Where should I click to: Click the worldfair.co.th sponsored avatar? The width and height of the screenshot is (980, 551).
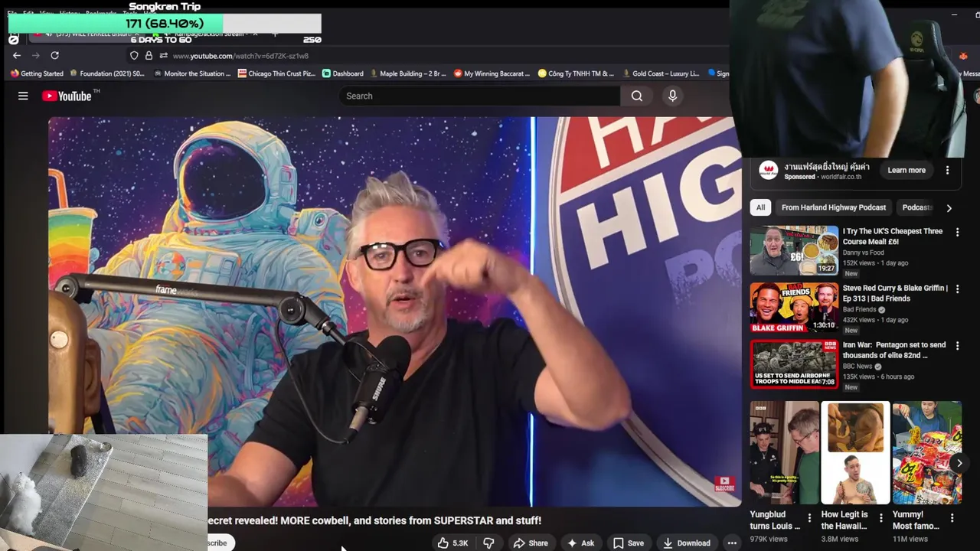coord(768,170)
